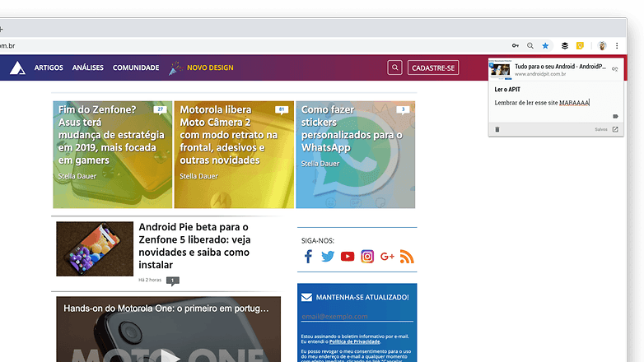Click the unlink page icon in note popup
The width and height of the screenshot is (644, 362).
tap(615, 69)
